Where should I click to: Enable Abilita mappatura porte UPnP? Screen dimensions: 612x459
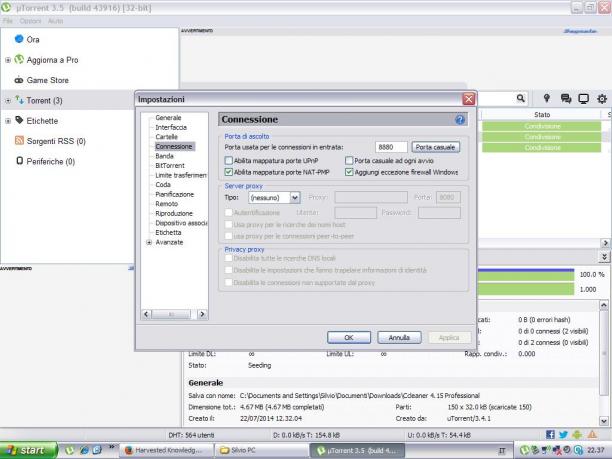pyautogui.click(x=229, y=160)
